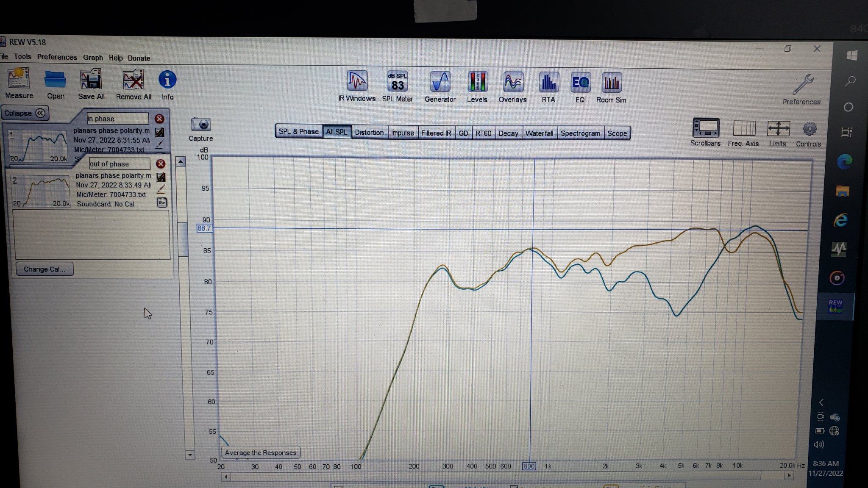Open graph Controls gear
Screen dimensions: 868x488
809,134
